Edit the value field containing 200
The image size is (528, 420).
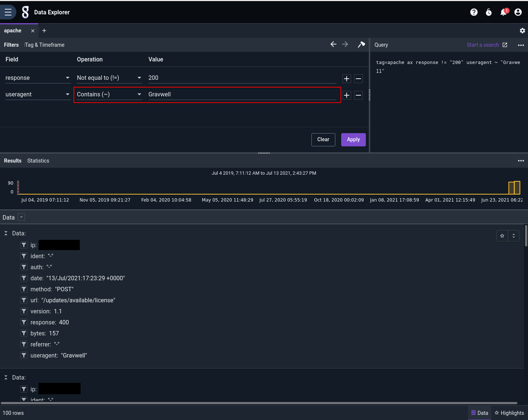coord(242,78)
